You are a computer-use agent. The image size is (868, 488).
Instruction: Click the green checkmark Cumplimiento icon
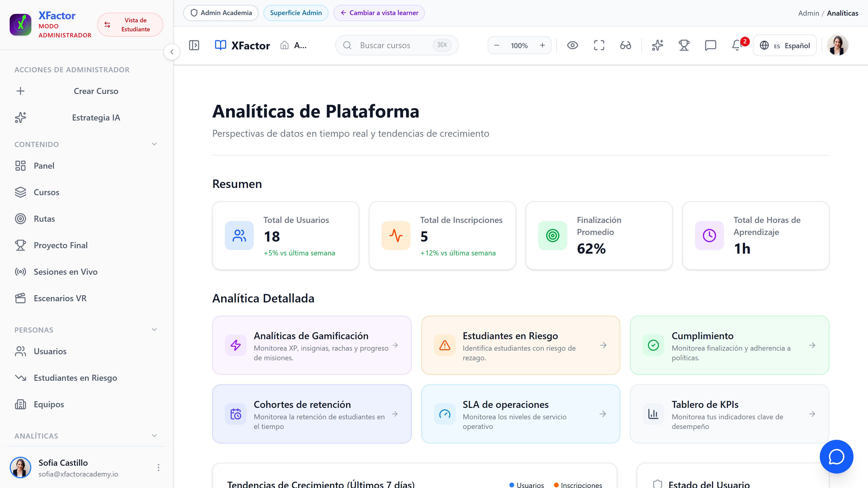pyautogui.click(x=653, y=345)
